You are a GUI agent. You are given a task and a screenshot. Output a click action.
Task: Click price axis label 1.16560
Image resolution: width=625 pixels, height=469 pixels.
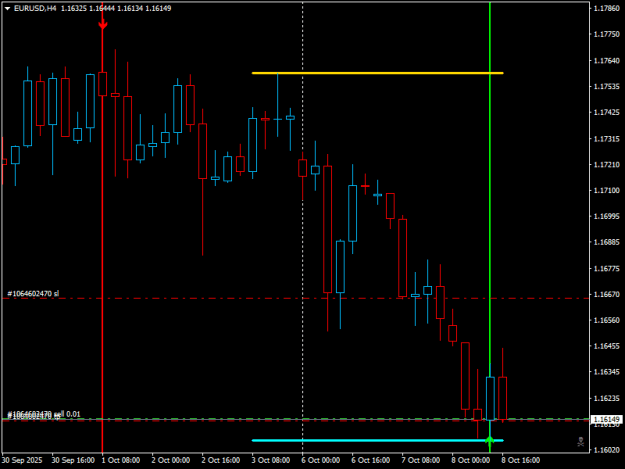[607, 320]
